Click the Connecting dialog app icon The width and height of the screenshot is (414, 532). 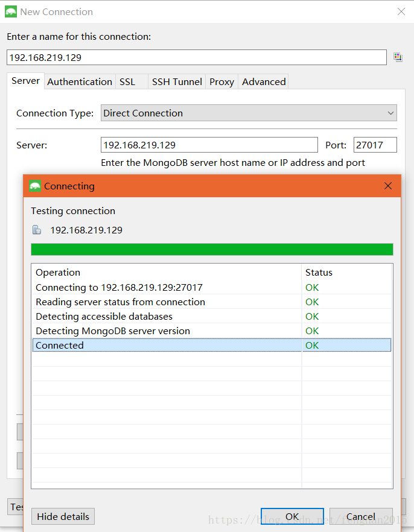point(35,186)
